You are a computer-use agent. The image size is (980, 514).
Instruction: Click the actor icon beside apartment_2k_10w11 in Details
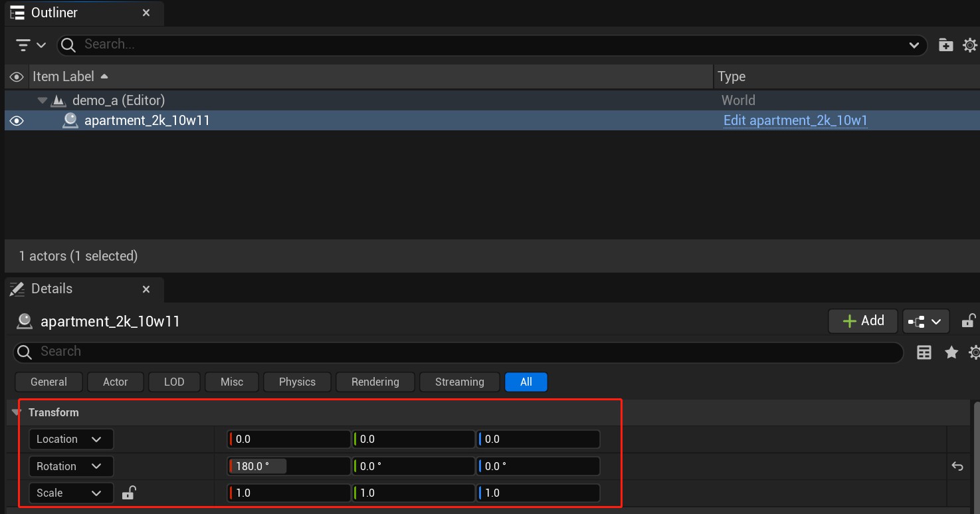click(25, 321)
